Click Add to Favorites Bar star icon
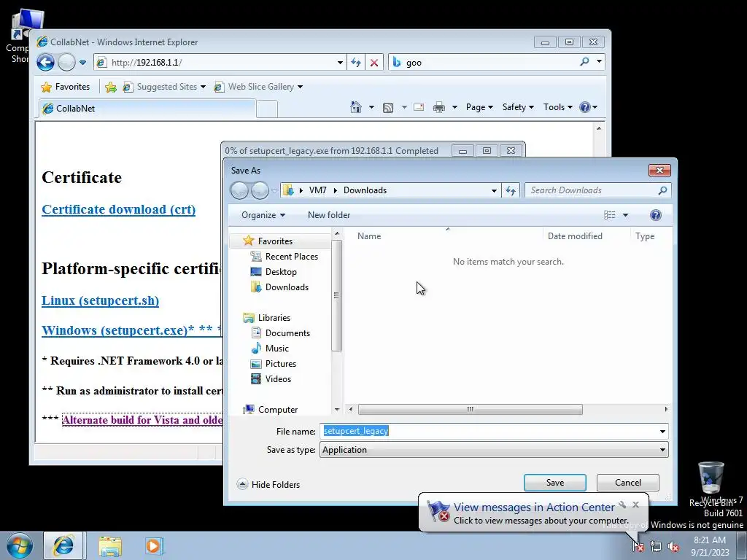 [x=111, y=87]
